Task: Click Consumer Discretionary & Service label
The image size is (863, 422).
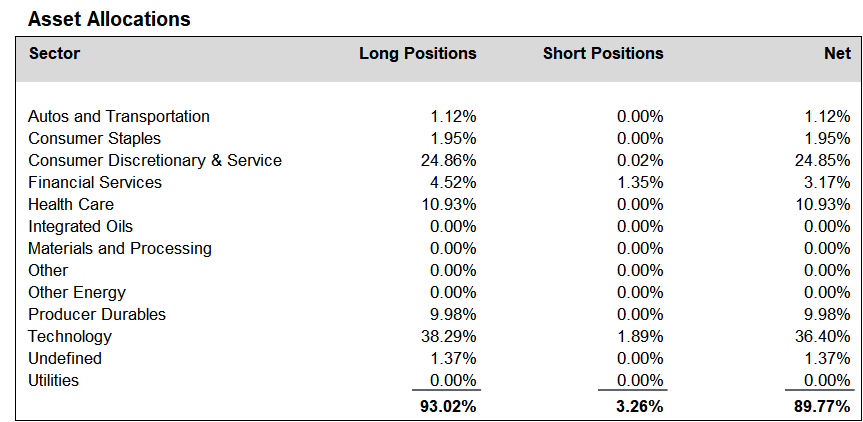Action: pos(155,161)
